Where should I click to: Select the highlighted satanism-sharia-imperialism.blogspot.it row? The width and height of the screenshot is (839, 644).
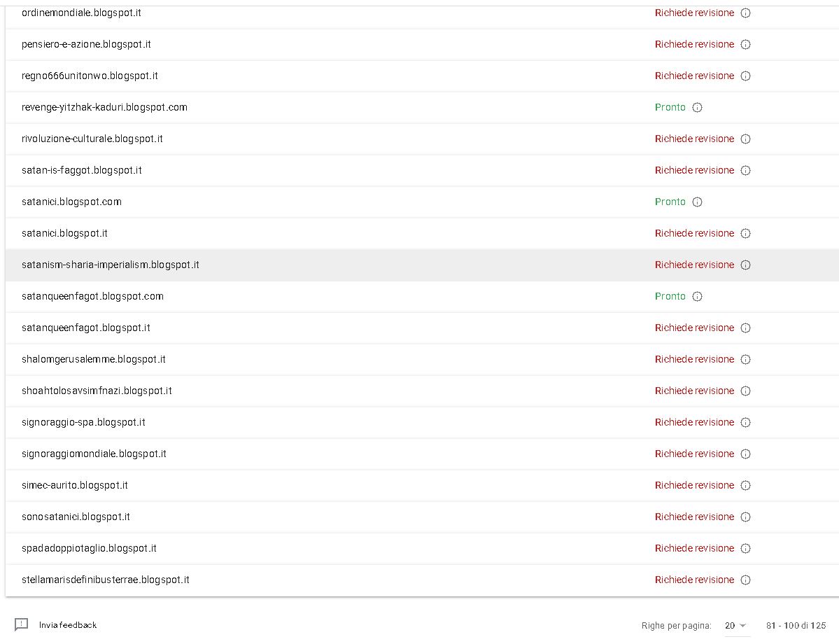[111, 265]
